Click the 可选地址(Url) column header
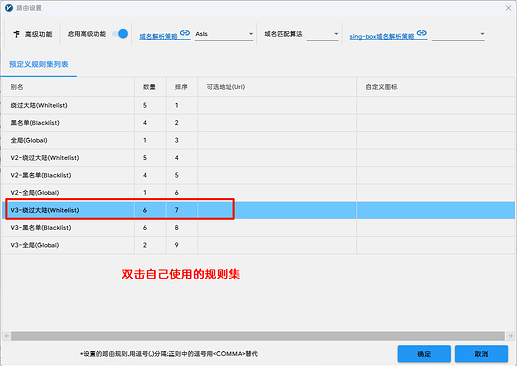Viewport: 517px width, 366px height. point(277,87)
